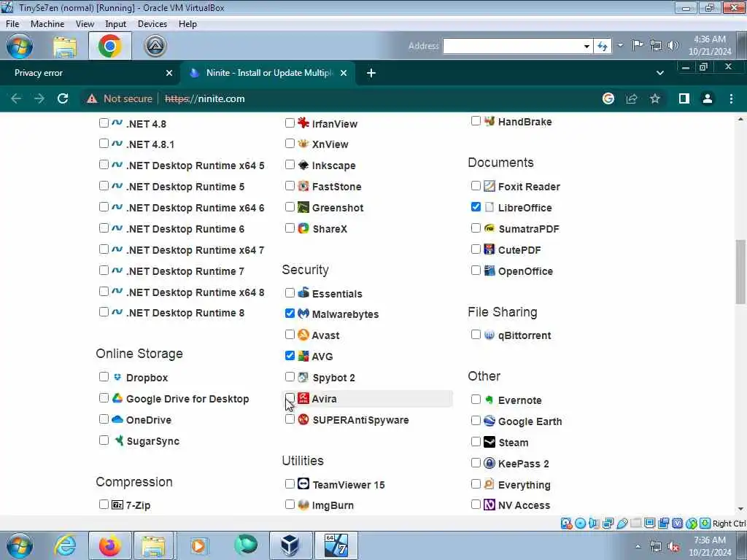The image size is (747, 560).
Task: Check the Evernote checkbox
Action: click(x=476, y=399)
